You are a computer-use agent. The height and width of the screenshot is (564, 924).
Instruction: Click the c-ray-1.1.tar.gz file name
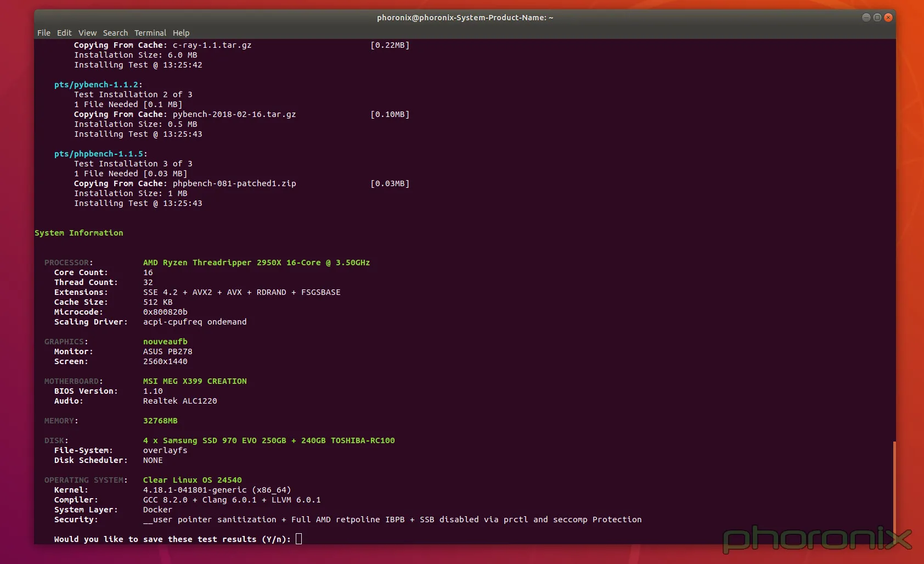[x=212, y=45]
